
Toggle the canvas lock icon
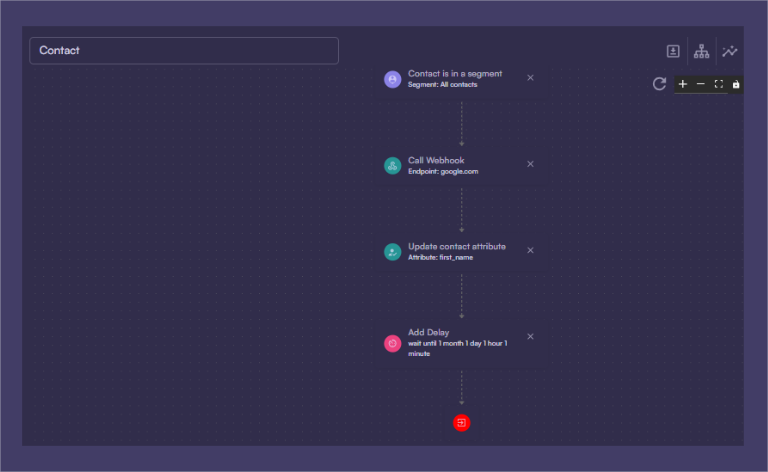tap(736, 84)
